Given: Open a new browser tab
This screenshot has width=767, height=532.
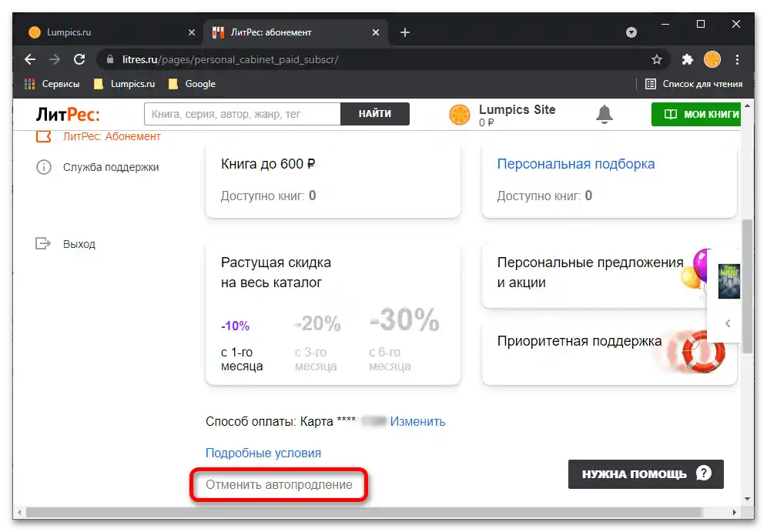Looking at the screenshot, I should 405,32.
